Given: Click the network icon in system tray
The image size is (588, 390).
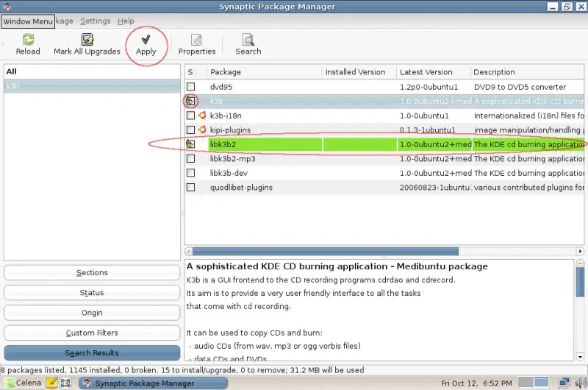Looking at the screenshot, I should (564, 383).
